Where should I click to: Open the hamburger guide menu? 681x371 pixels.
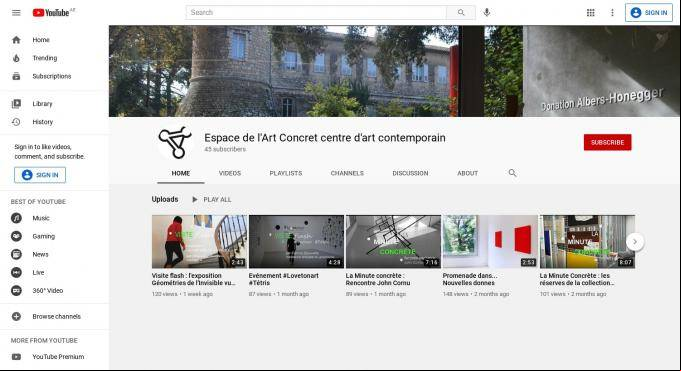click(16, 13)
